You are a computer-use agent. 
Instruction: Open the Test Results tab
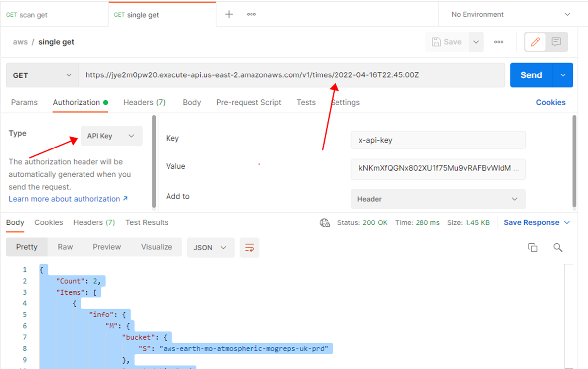pos(147,223)
